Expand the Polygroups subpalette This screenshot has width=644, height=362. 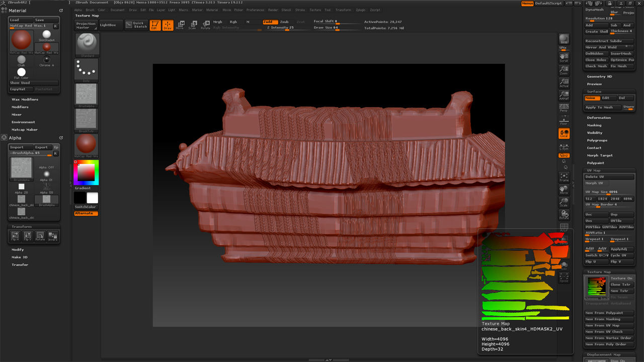pyautogui.click(x=597, y=140)
